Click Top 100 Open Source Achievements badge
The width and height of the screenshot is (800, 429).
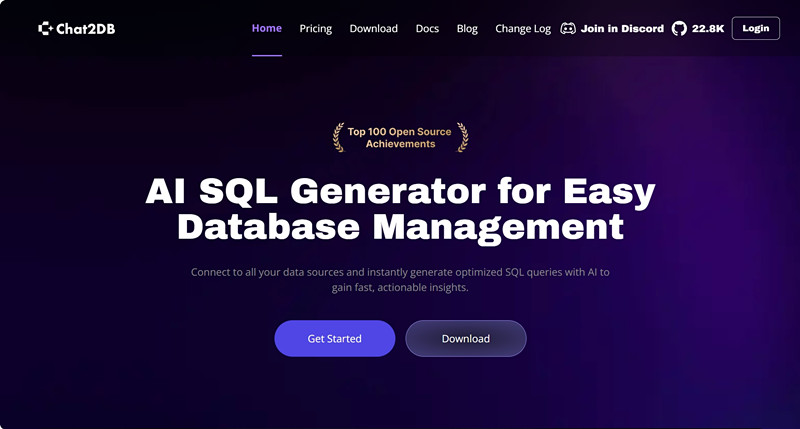400,137
